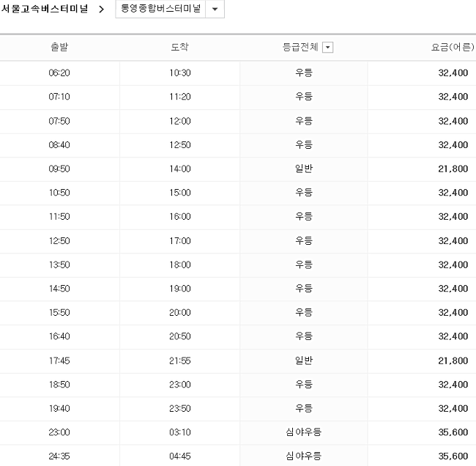Click the 23:50 arrival time
This screenshot has width=476, height=466.
tap(180, 408)
